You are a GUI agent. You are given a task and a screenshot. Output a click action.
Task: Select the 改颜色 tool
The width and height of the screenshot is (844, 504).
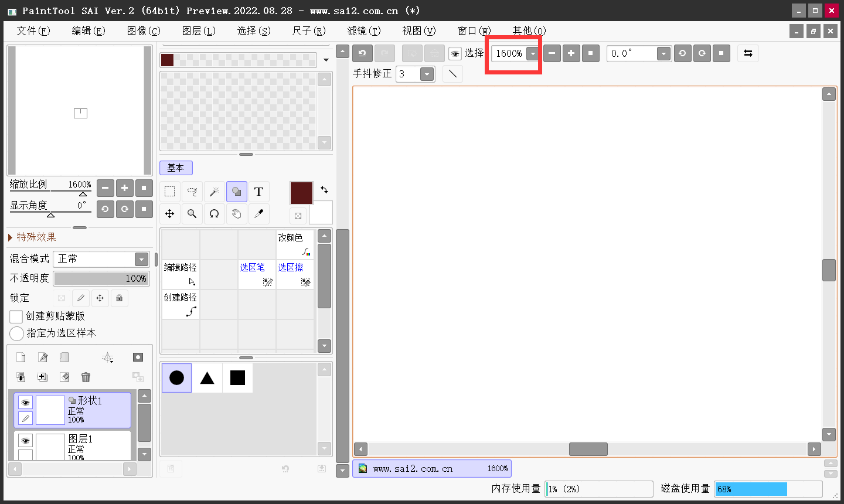point(295,244)
